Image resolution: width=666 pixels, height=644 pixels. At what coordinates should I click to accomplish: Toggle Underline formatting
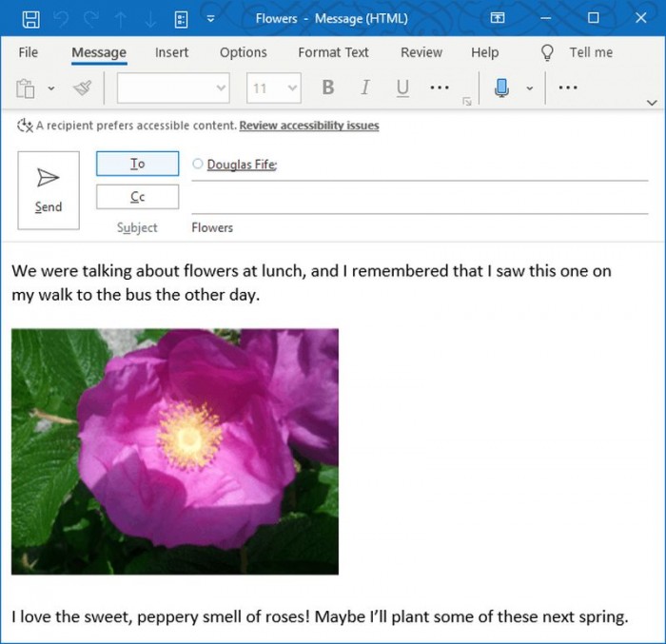402,88
